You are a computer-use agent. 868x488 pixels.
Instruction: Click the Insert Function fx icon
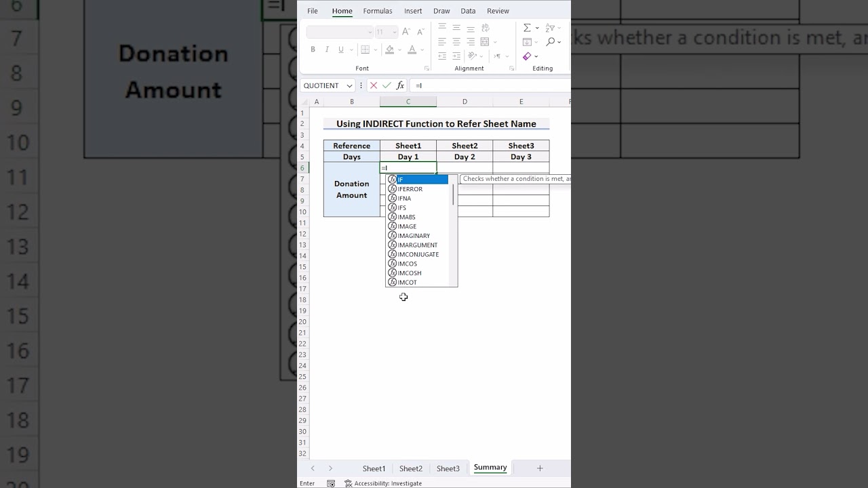click(x=400, y=85)
